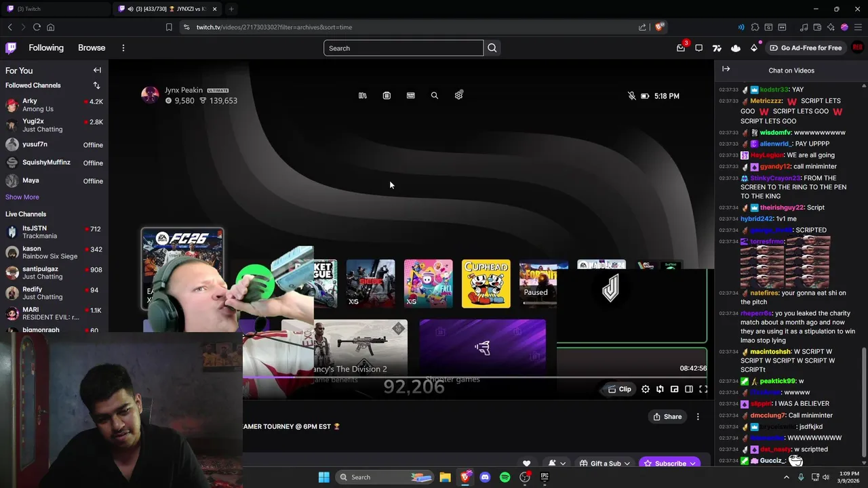The image size is (868, 488).
Task: Open a new browser tab
Action: pos(231,9)
